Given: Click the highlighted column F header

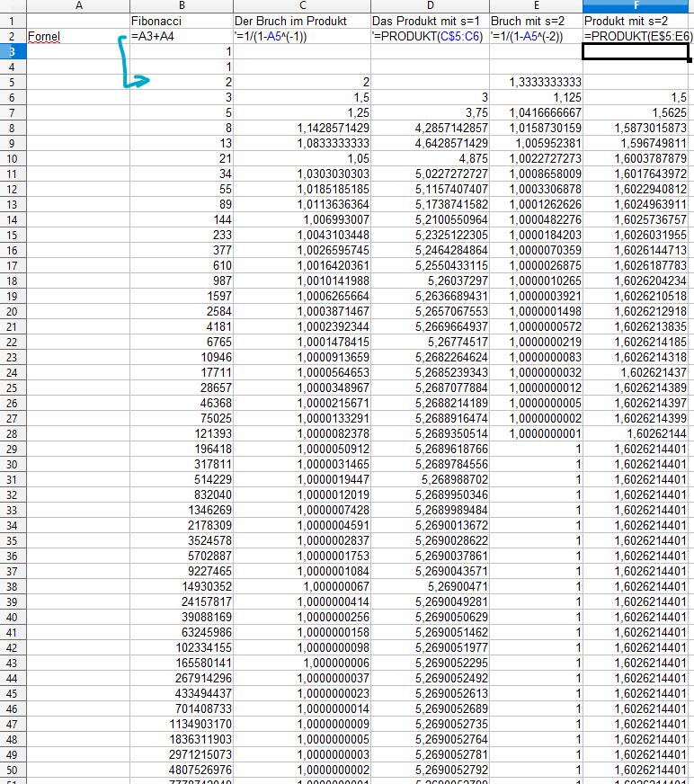Looking at the screenshot, I should 637,5.
